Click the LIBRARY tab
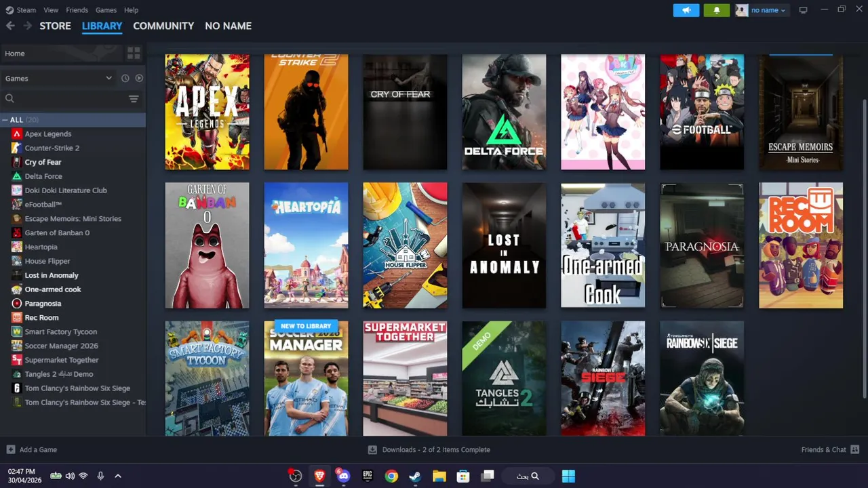 tap(102, 26)
